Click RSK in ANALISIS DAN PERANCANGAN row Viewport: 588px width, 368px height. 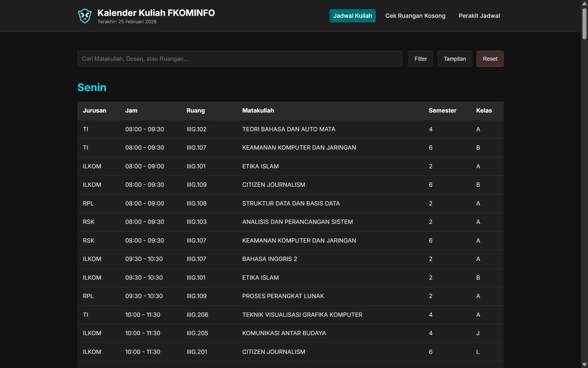(x=88, y=222)
